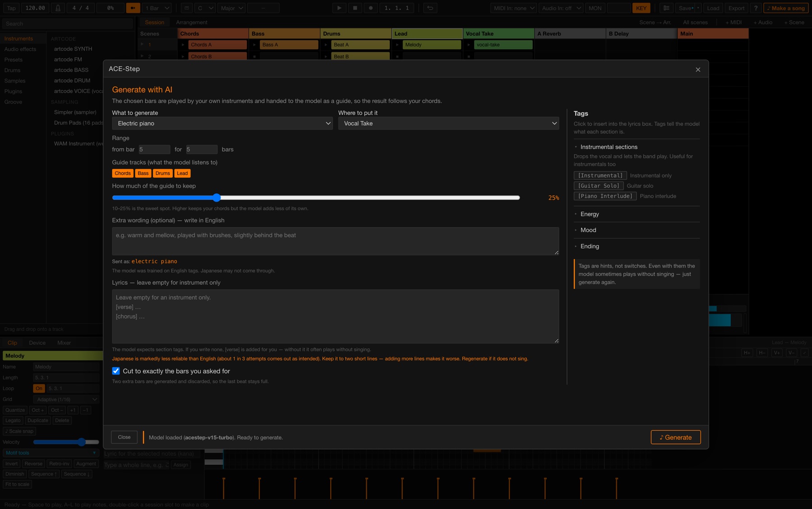
Task: Open help with the question mark icon
Action: click(x=756, y=8)
